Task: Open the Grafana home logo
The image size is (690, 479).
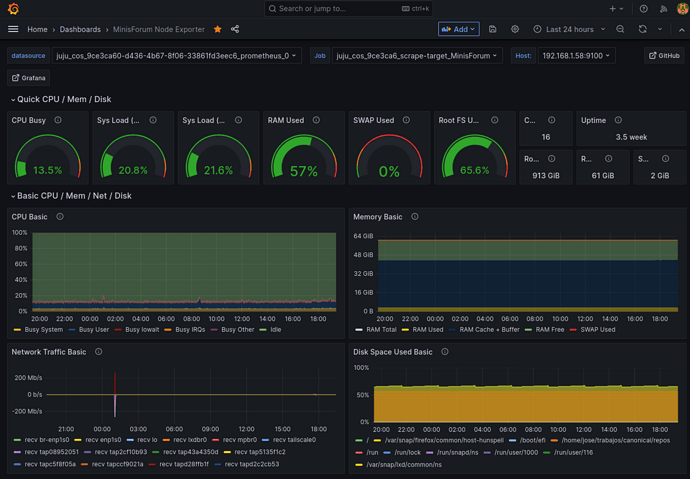Action: coord(14,8)
